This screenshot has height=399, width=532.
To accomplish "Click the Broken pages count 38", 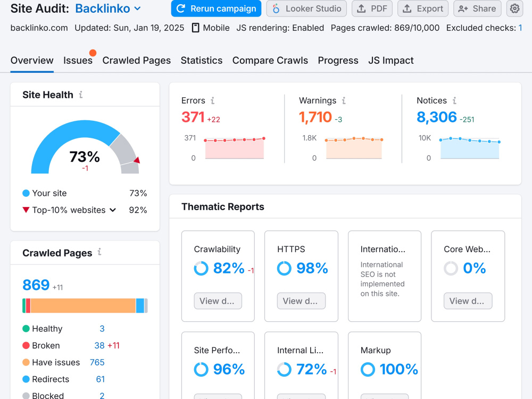I will click(99, 345).
